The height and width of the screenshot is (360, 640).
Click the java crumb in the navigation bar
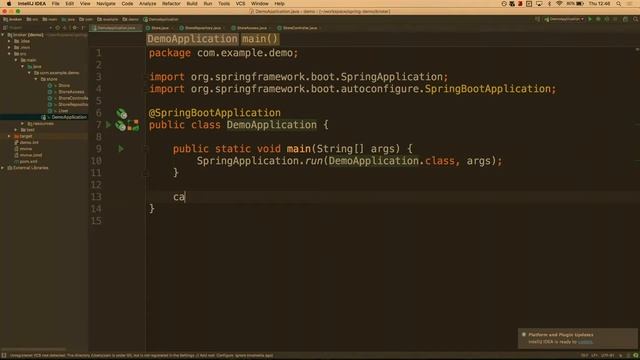[x=69, y=19]
